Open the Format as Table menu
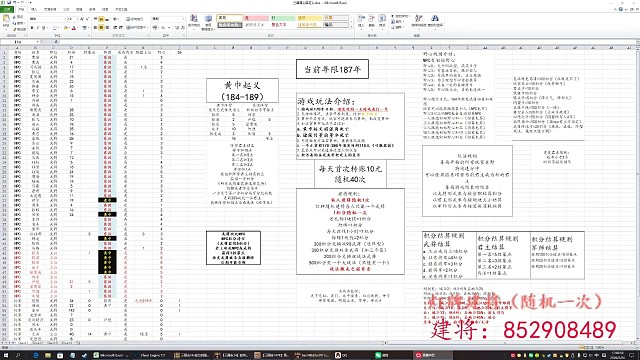640x360 pixels. [209, 22]
